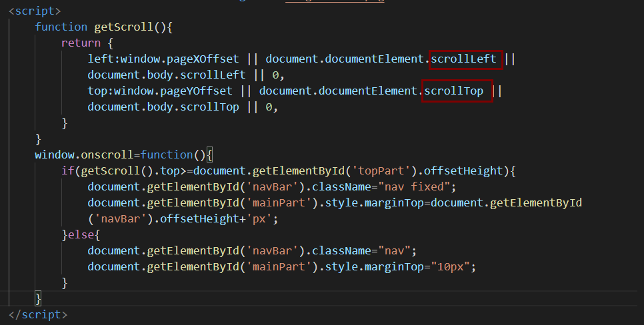Screen dimensions: 644x325
Task: Click the else keyword
Action: [x=81, y=235]
